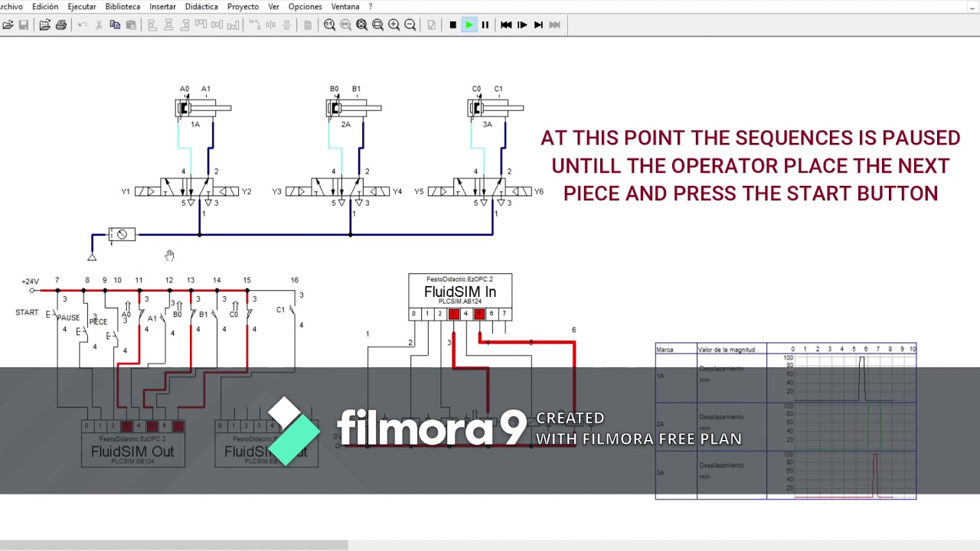The height and width of the screenshot is (551, 980).
Task: Click the Mirror horizontally icon
Action: (270, 25)
